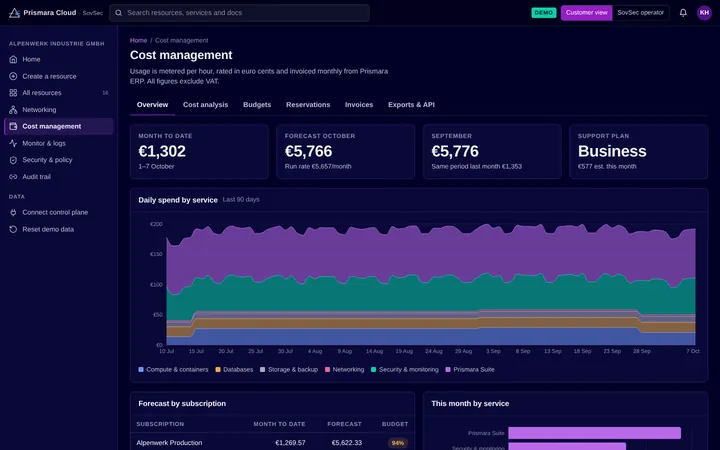
Task: Open Home in the sidebar
Action: click(59, 59)
